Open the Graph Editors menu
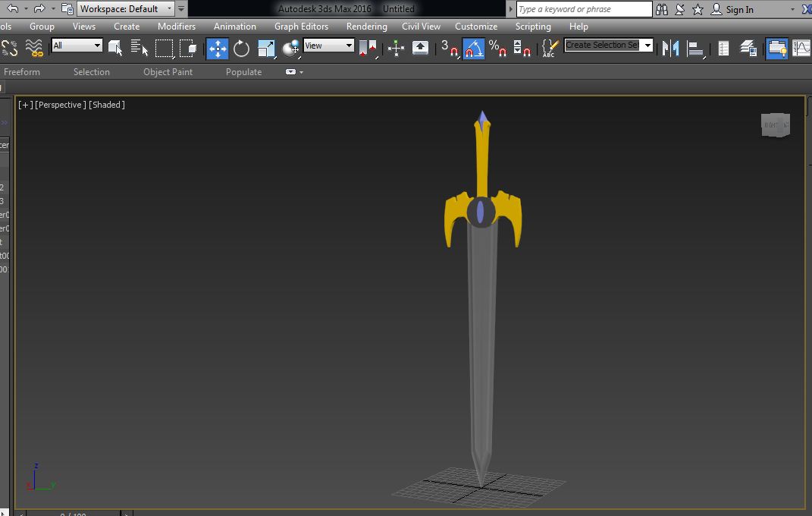Viewport: 812px width, 516px height. [302, 27]
